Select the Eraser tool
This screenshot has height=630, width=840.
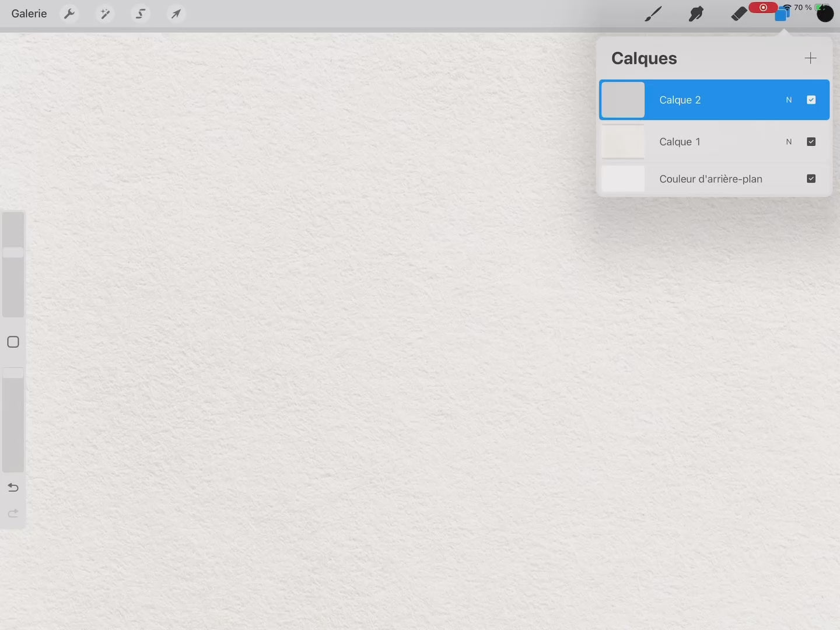738,13
